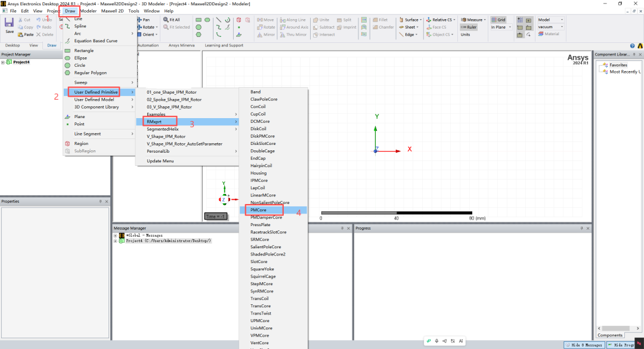The image size is (644, 349).
Task: Select the Draw Plane toolbar icon
Action: (239, 35)
